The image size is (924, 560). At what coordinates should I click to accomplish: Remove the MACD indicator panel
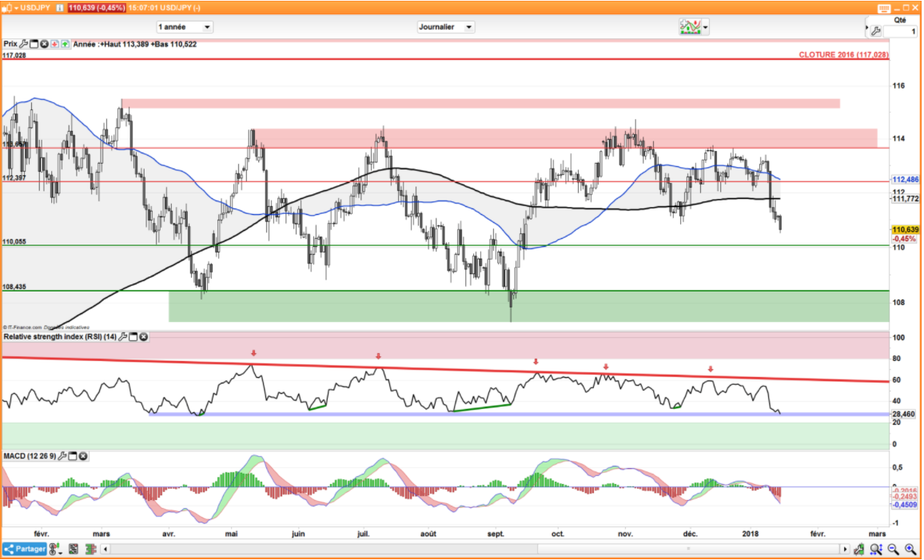(x=83, y=456)
